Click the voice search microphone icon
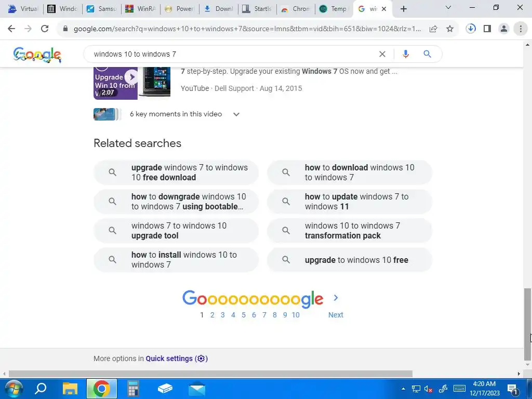The image size is (532, 399). click(405, 54)
